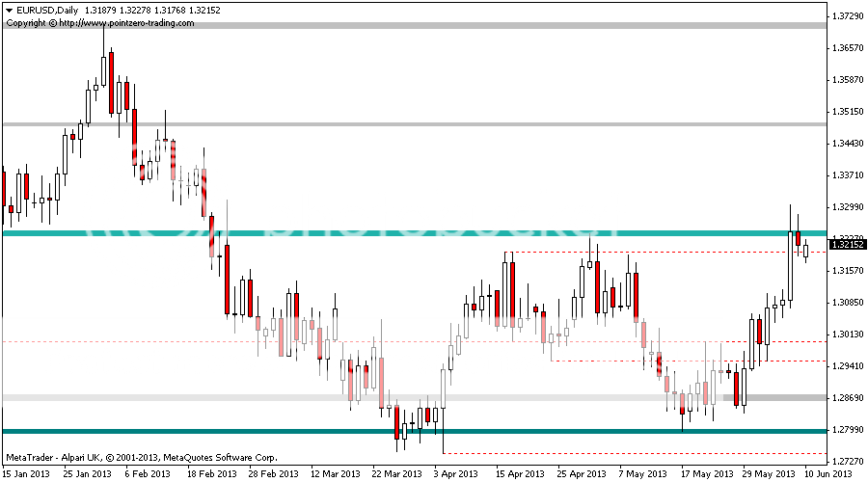Select the gray horizontal level near 1.3485
Screen dimensions: 868x482
click(414, 124)
